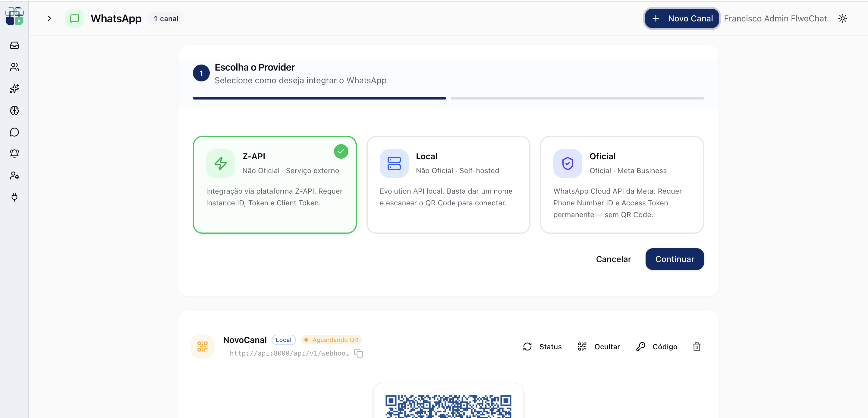868x418 pixels.
Task: Copy the NovoCanal webhook URL
Action: (x=359, y=353)
